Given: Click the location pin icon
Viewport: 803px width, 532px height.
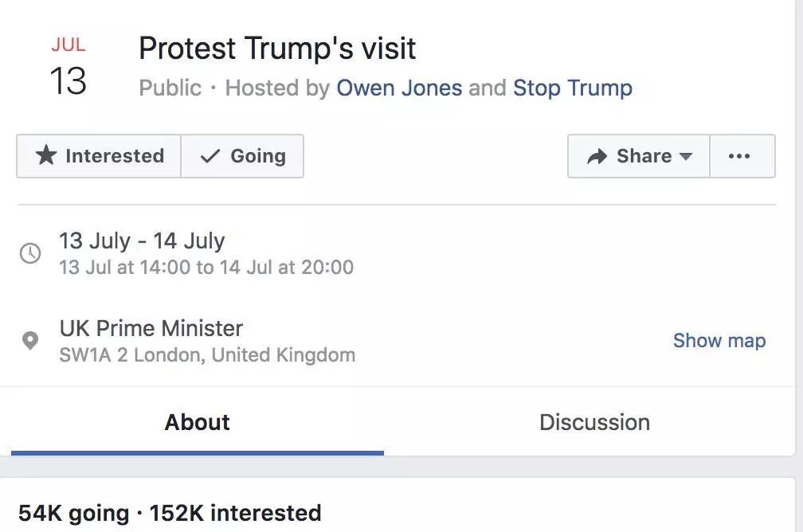Looking at the screenshot, I should 30,341.
